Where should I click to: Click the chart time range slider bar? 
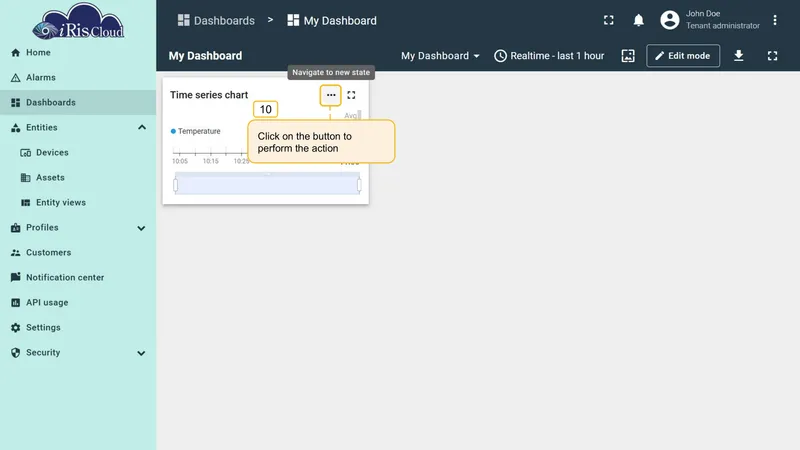(x=267, y=184)
